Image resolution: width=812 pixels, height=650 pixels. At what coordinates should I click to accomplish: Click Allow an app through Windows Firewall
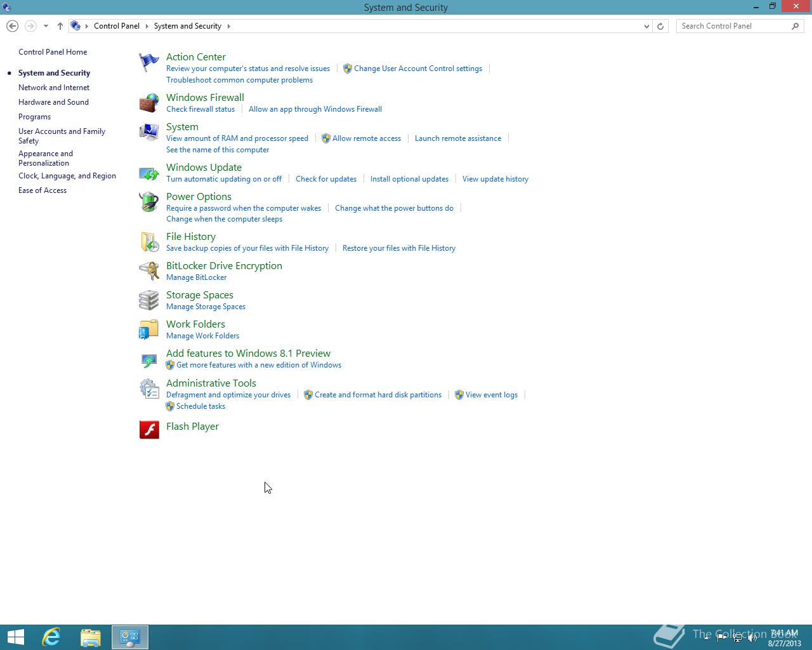(315, 109)
